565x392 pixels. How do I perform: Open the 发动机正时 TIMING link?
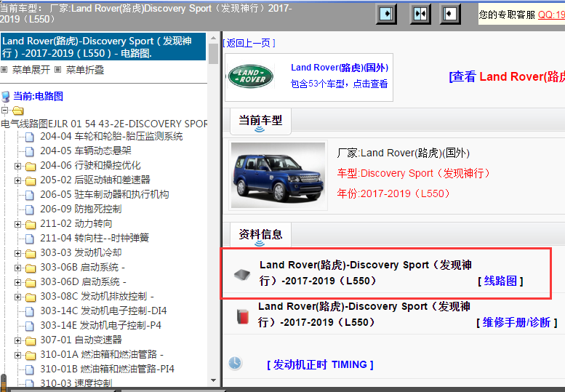(x=320, y=364)
